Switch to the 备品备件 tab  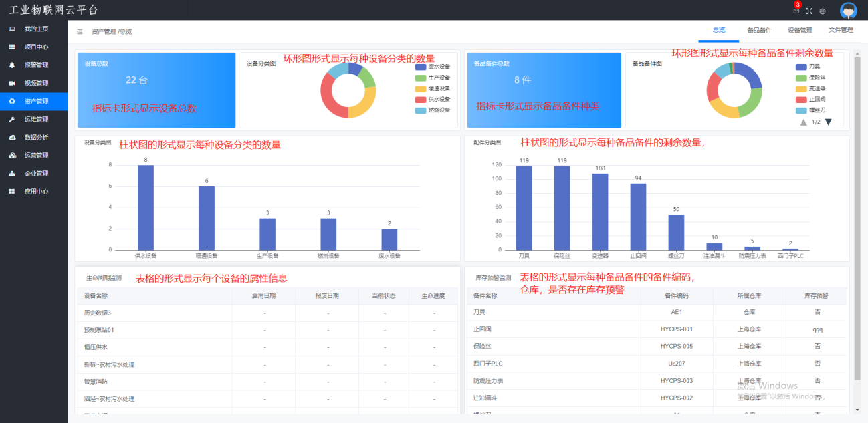[759, 30]
